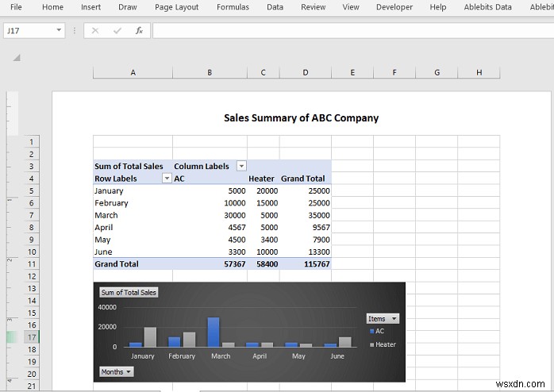
Task: Click the Sum of Total Sales chart button
Action: tap(129, 292)
